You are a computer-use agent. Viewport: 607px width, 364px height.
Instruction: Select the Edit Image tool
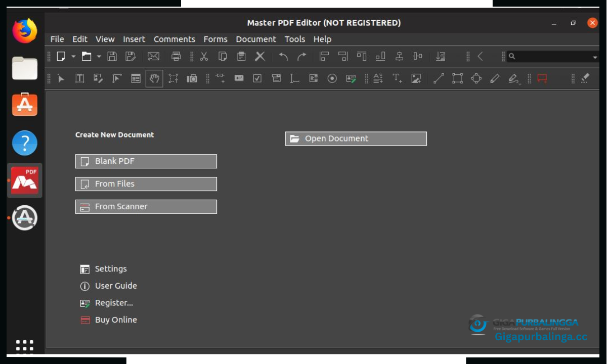[x=99, y=78]
